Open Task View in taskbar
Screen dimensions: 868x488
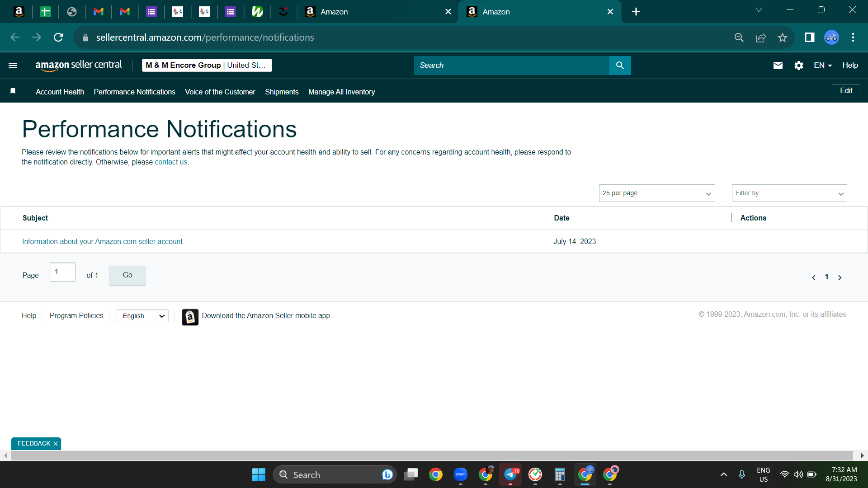click(x=411, y=474)
